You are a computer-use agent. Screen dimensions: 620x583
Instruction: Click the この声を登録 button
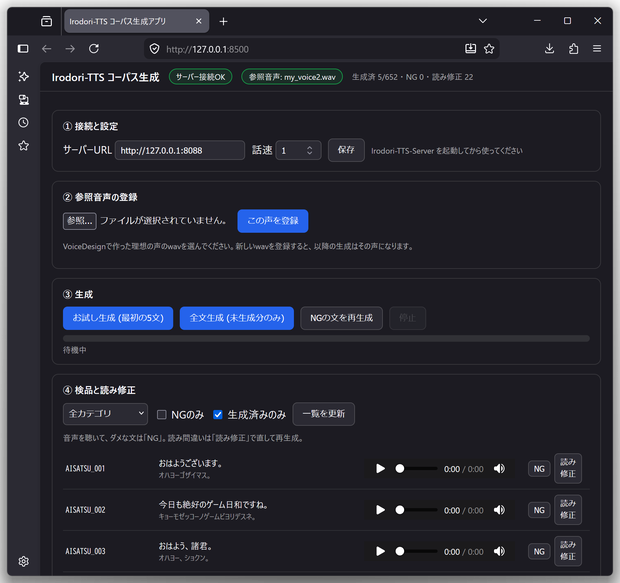click(273, 221)
